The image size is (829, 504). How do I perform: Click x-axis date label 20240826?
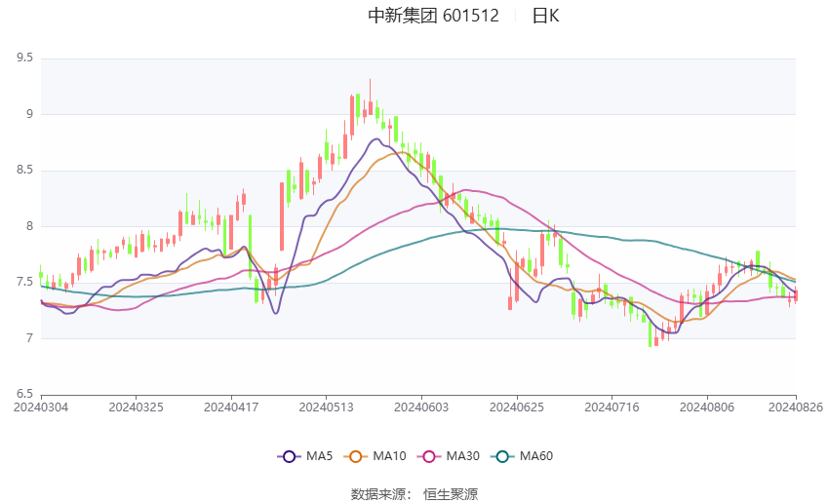point(796,407)
